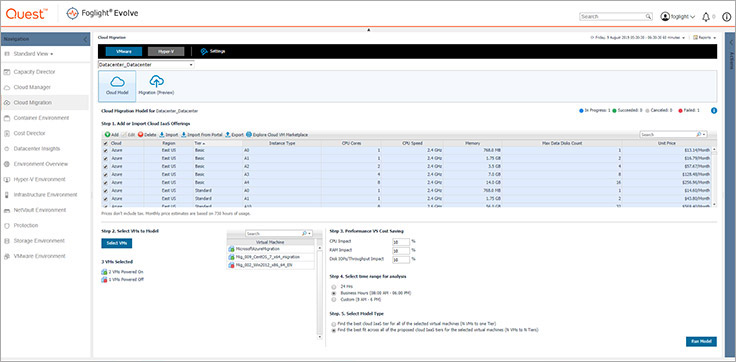Image resolution: width=736 pixels, height=362 pixels.
Task: Uncheck the Basic A2 row checkbox
Action: click(x=105, y=166)
